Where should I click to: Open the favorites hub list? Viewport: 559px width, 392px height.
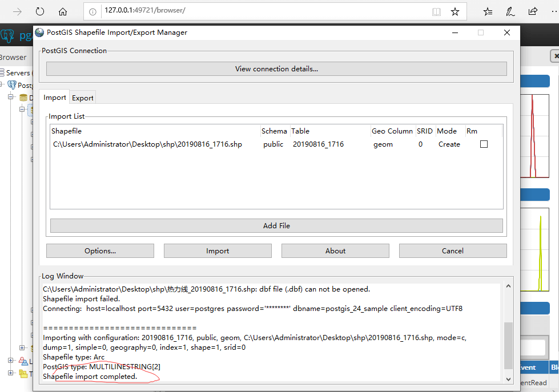point(488,11)
